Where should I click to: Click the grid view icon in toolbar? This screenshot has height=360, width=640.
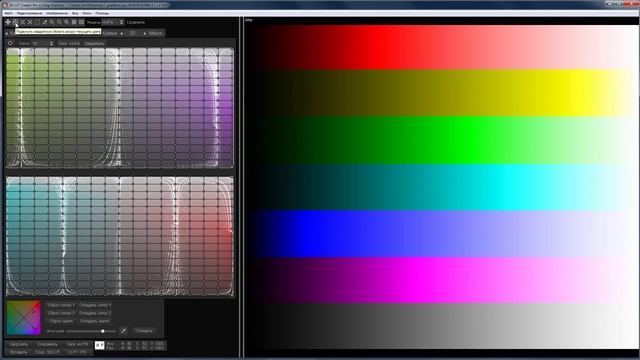tap(81, 22)
